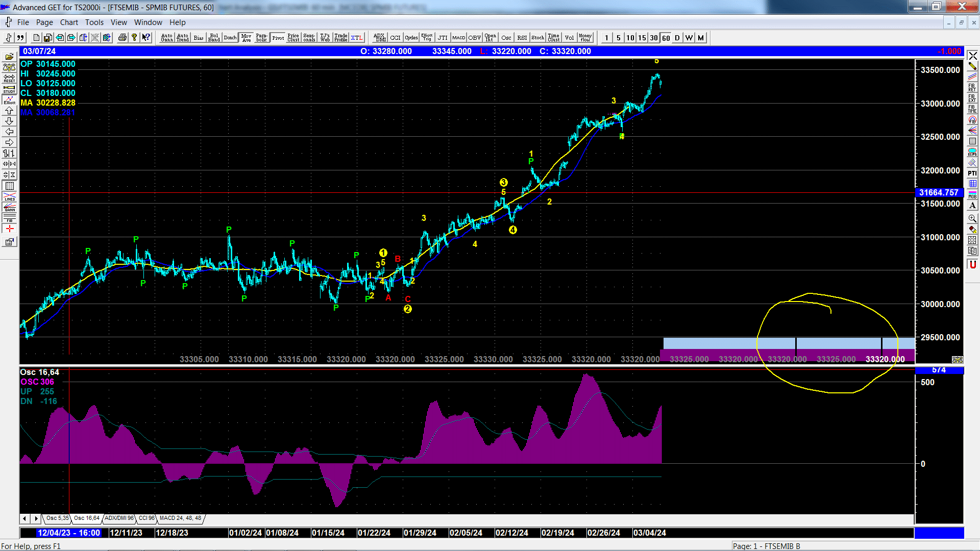Select the text annotation A tool
The image size is (980, 551).
[972, 205]
